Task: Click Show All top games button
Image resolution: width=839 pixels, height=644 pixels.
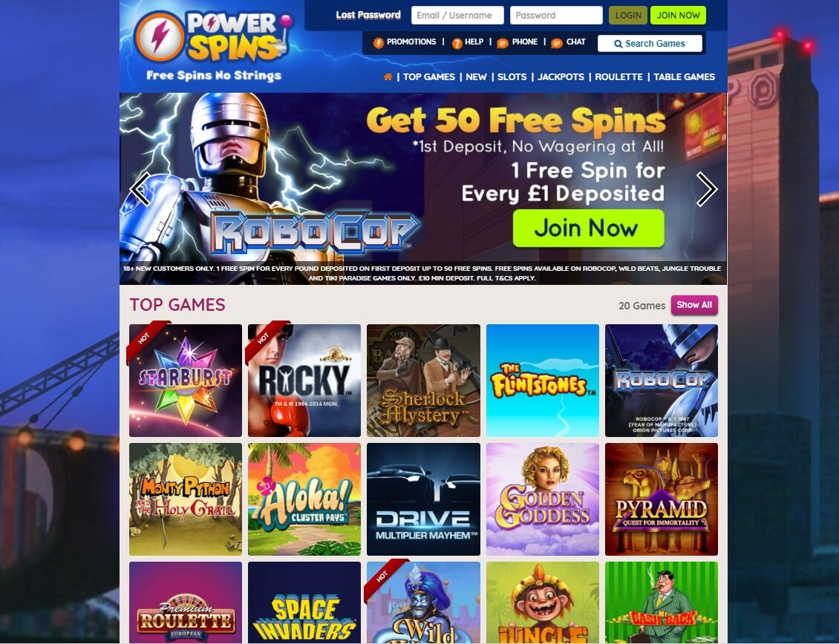Action: click(694, 305)
